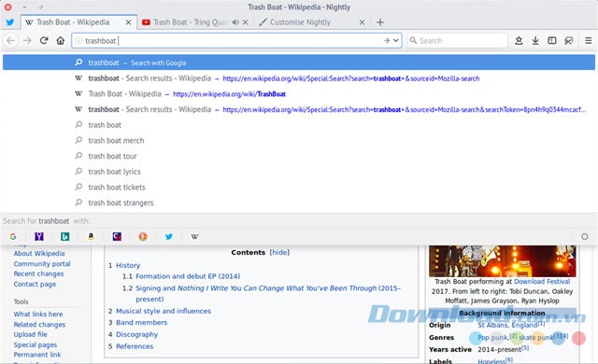
Task: Open Related changes link
Action: pos(39,325)
